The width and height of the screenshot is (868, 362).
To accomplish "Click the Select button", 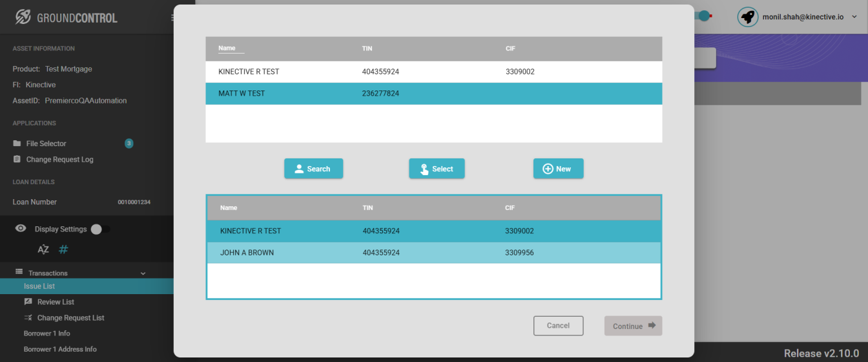I will click(437, 169).
